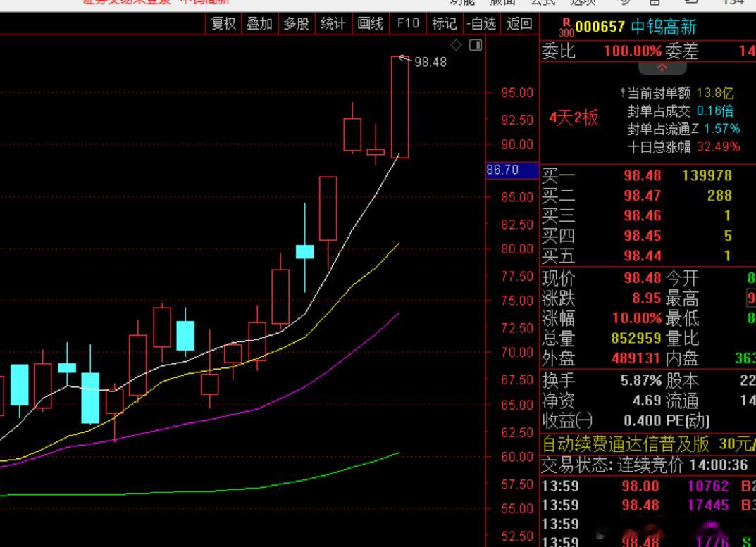This screenshot has width=756, height=547.
Task: Click stock name 中钨高新
Action: (x=664, y=27)
